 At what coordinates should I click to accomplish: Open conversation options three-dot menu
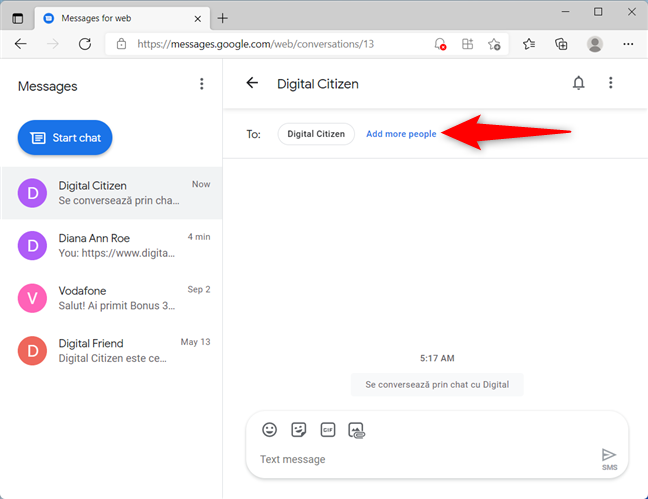tap(610, 83)
